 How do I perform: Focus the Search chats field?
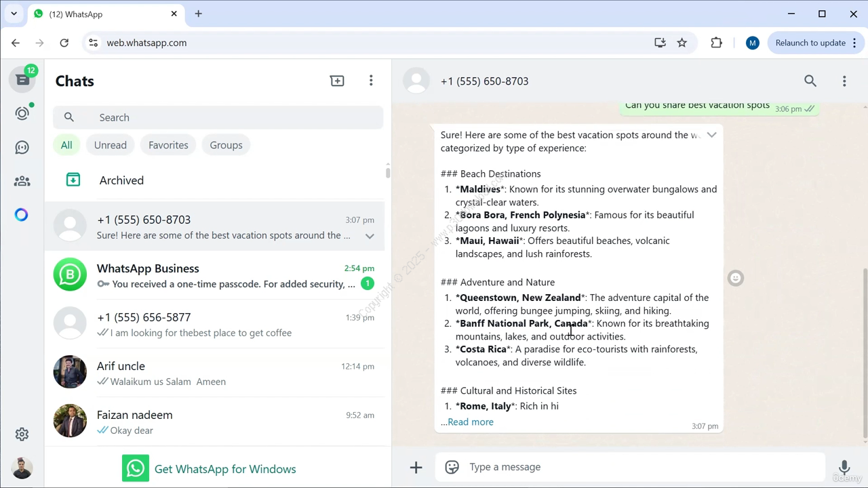tap(218, 117)
